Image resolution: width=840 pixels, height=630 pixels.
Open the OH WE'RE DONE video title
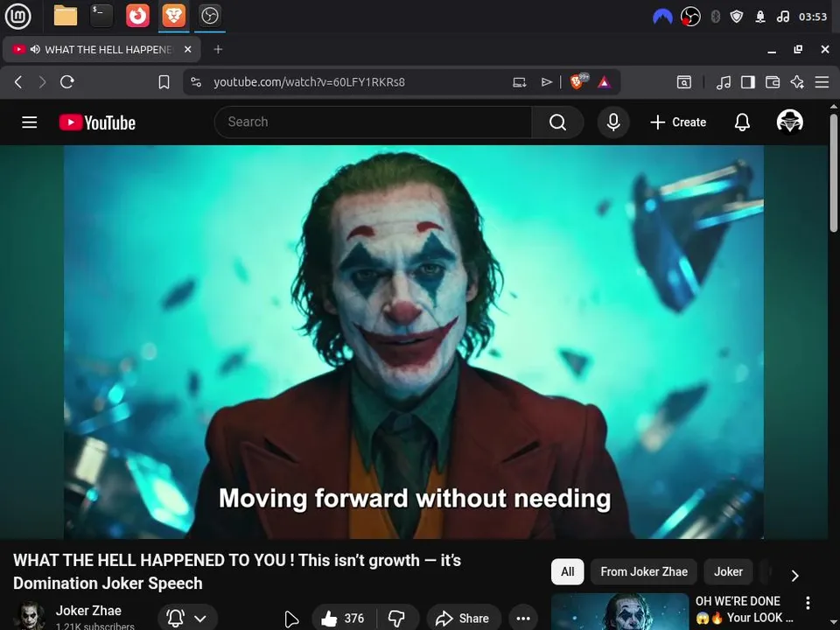pos(744,609)
